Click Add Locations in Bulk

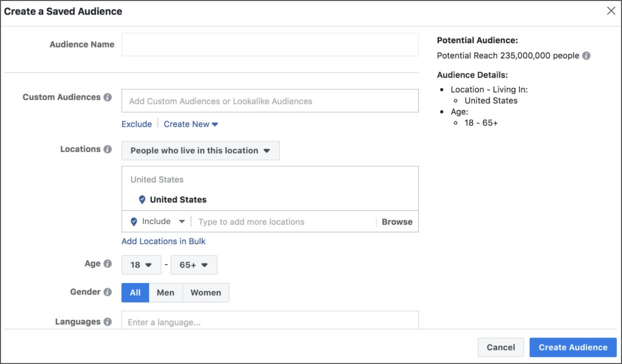162,241
